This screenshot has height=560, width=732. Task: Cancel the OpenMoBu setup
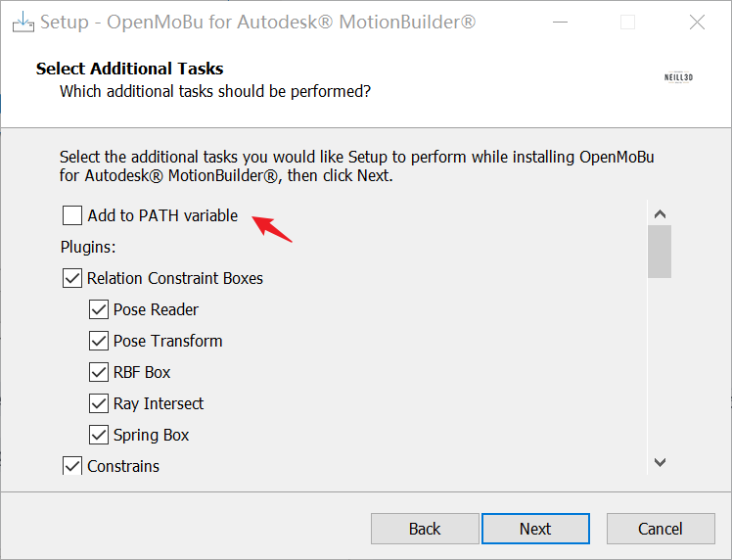(661, 529)
